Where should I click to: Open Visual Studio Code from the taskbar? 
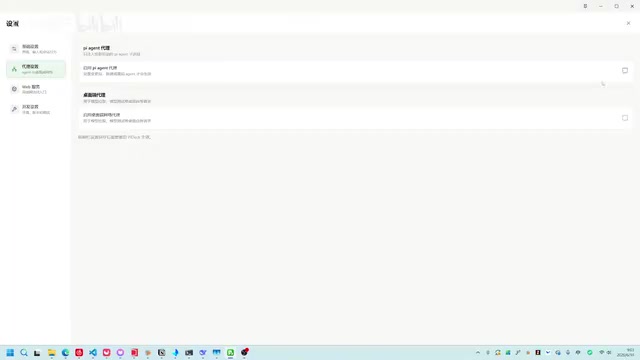pyautogui.click(x=93, y=352)
